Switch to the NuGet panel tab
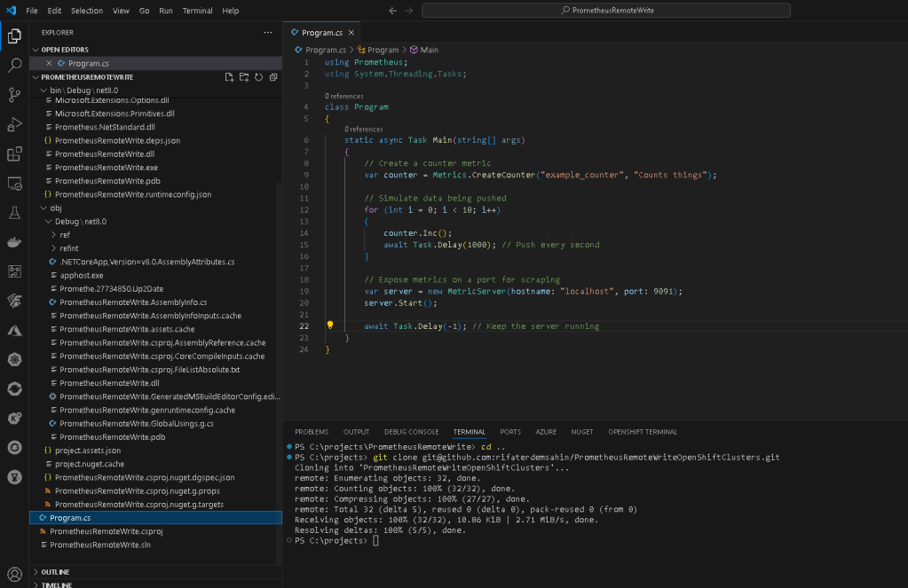This screenshot has height=588, width=908. pos(582,432)
